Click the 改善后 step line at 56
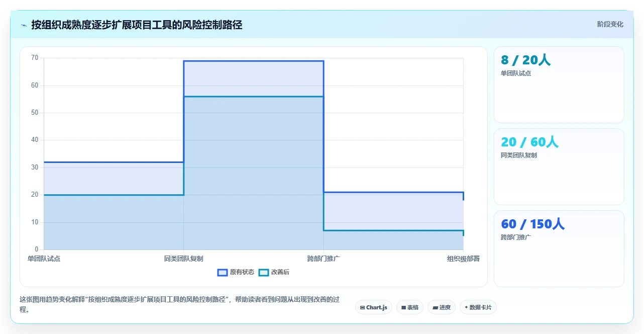This screenshot has width=644, height=334. click(254, 97)
